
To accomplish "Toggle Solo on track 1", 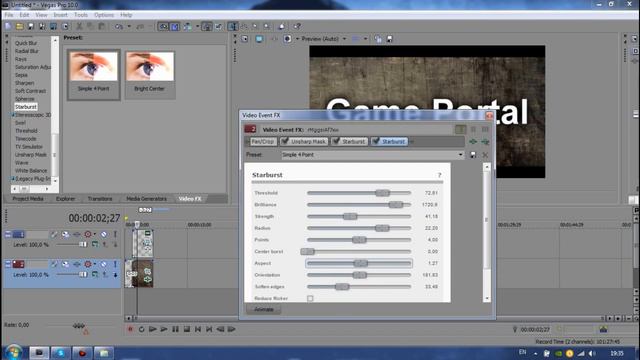I will tap(115, 234).
